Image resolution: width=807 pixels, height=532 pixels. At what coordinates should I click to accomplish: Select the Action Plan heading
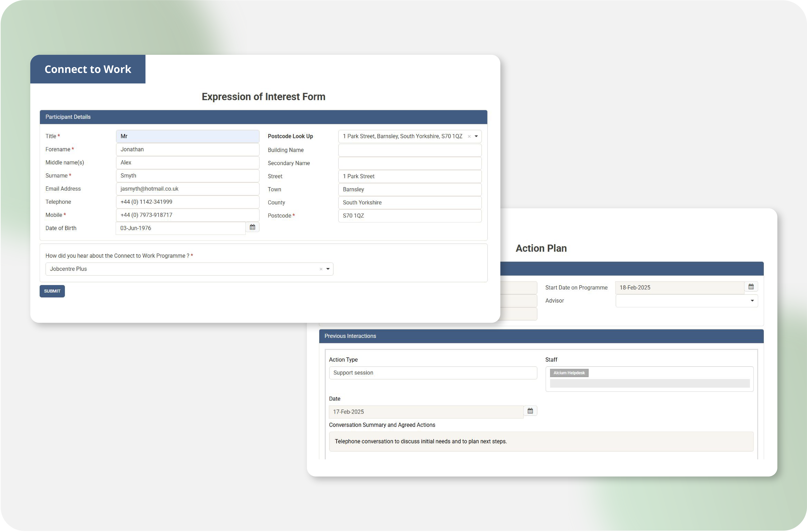point(541,248)
